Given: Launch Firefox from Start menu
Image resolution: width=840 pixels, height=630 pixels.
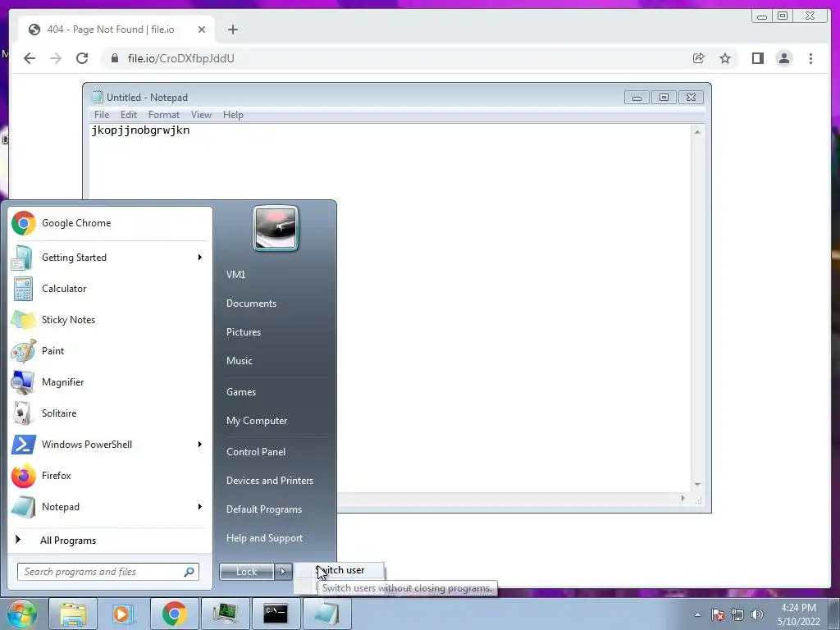Looking at the screenshot, I should [109, 476].
